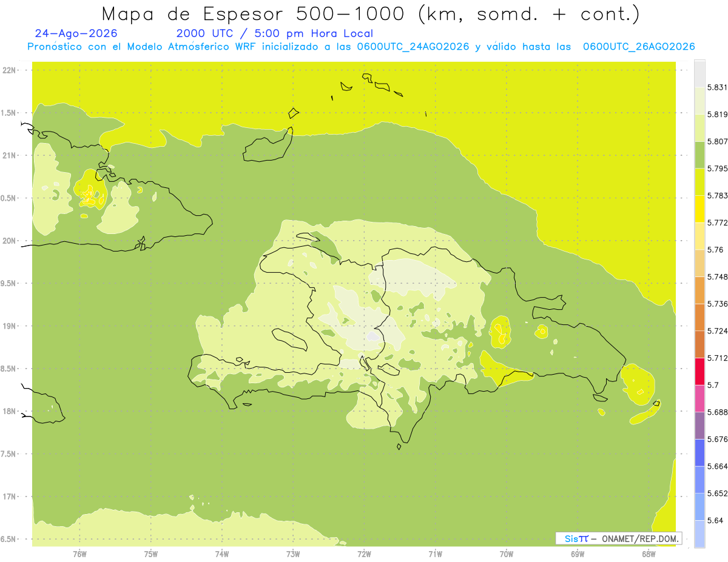Click the "2000 UTC / 5:00 pm Hora Local" text
The image size is (728, 562).
click(x=275, y=34)
